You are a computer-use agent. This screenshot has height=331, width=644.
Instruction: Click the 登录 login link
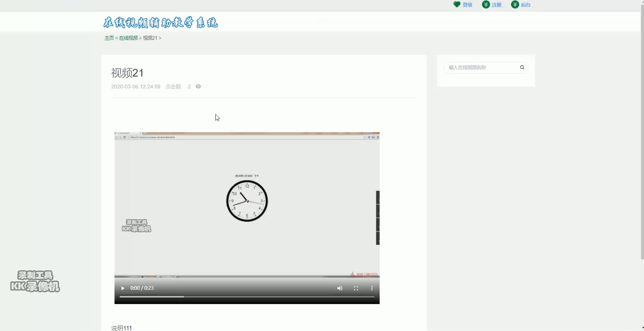[x=467, y=5]
